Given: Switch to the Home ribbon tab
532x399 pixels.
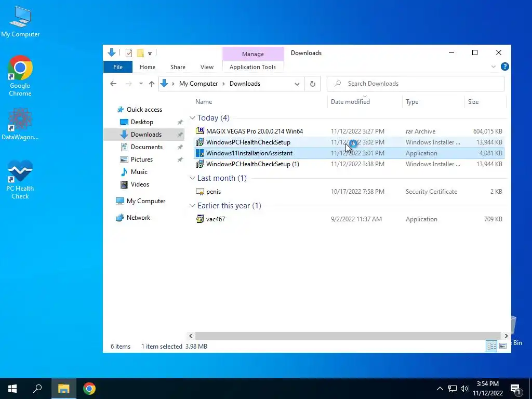Looking at the screenshot, I should click(x=147, y=67).
